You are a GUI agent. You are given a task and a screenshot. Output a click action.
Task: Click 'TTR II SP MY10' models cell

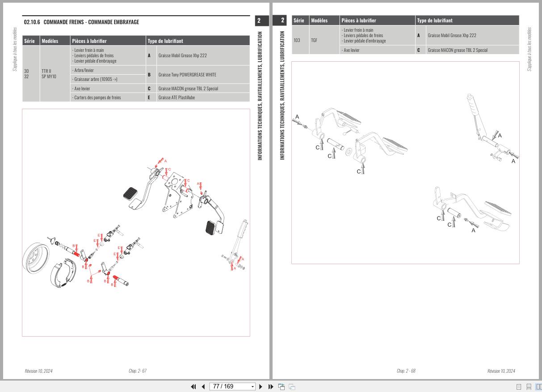click(55, 74)
